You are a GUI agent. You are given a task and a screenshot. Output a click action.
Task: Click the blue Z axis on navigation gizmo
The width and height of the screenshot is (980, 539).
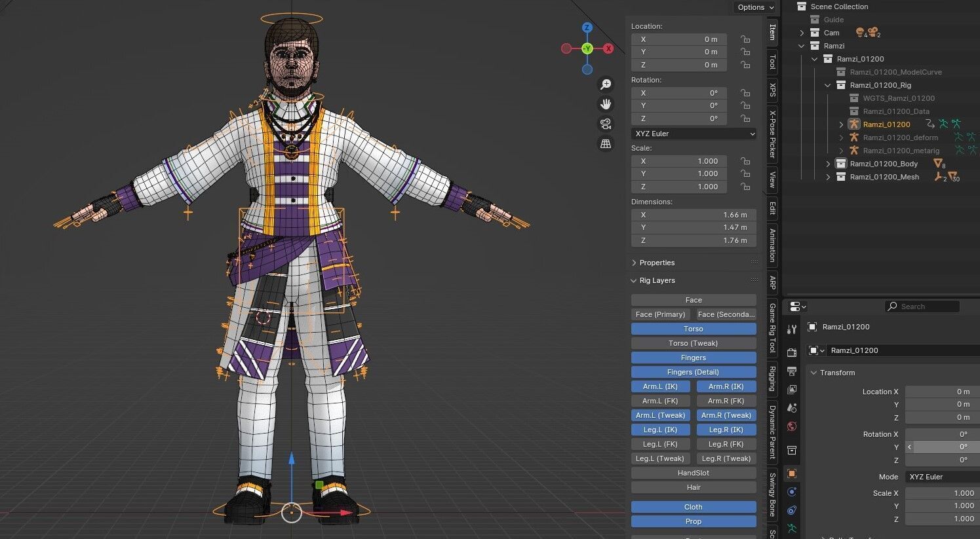[x=587, y=28]
